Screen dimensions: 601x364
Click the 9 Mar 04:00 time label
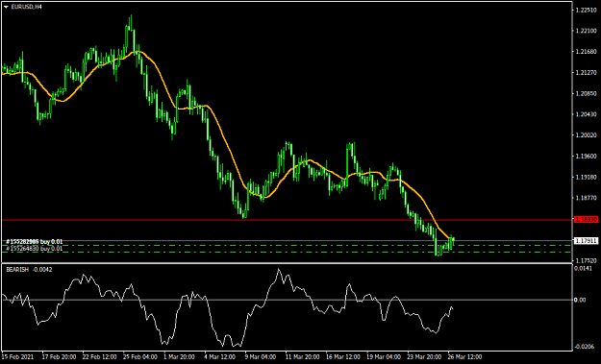261,357
